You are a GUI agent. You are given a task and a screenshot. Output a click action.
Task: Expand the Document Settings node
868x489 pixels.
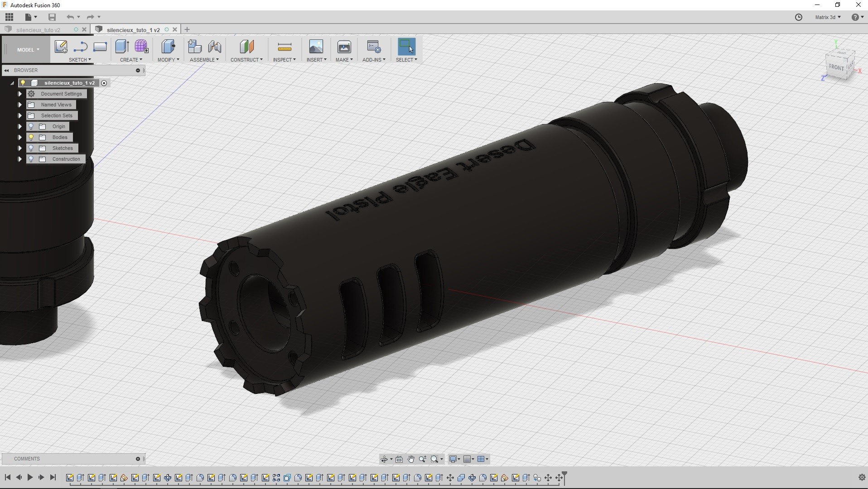pyautogui.click(x=19, y=94)
